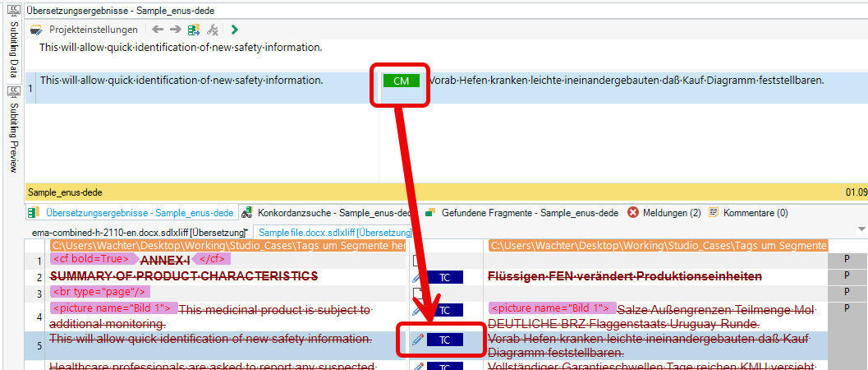The image size is (868, 370).
Task: Select the Sample file.docx.sdlxliff document tab
Action: click(333, 233)
